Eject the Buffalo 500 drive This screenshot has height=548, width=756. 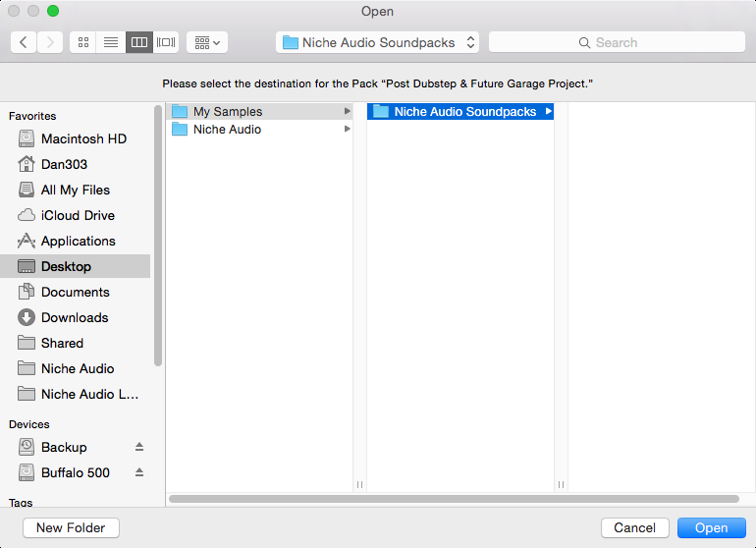(x=139, y=472)
